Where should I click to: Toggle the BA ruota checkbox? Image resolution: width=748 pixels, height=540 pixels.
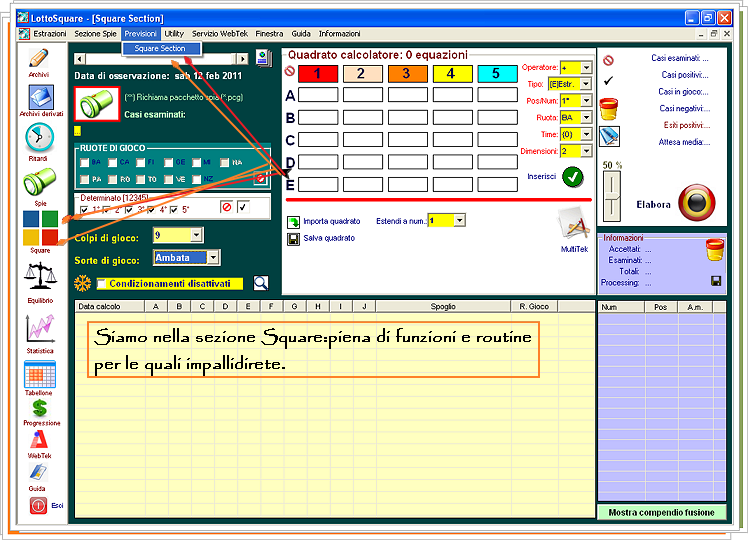(x=84, y=163)
